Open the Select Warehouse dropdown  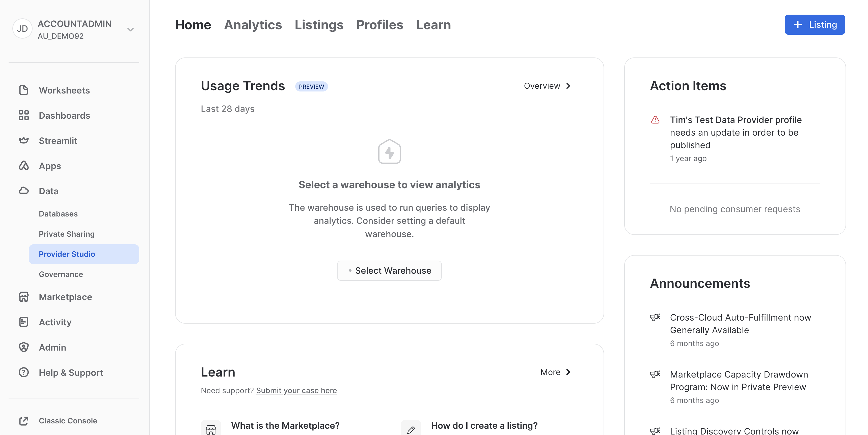pos(389,271)
